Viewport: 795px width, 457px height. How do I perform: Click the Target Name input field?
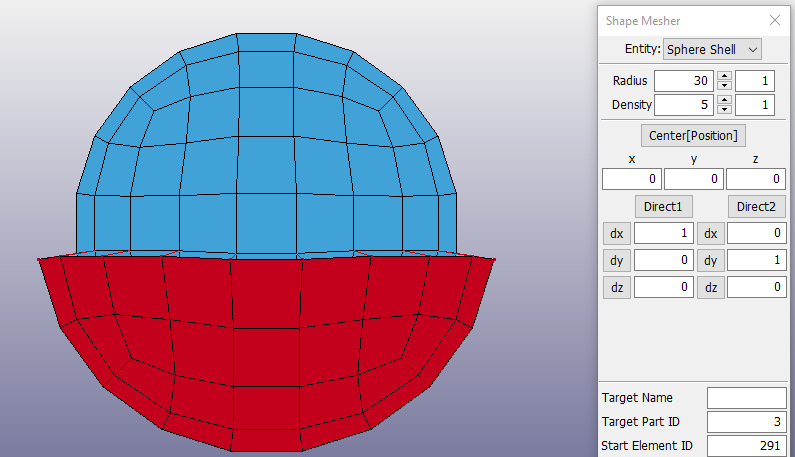(x=747, y=398)
